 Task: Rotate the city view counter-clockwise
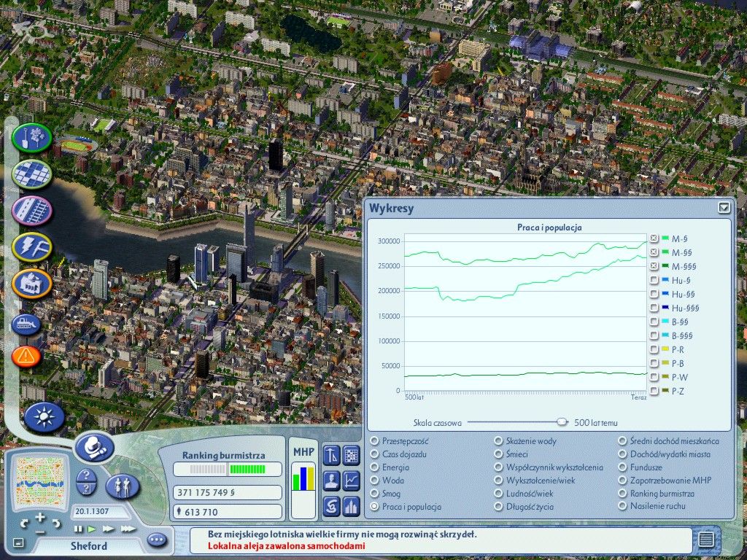click(x=24, y=524)
